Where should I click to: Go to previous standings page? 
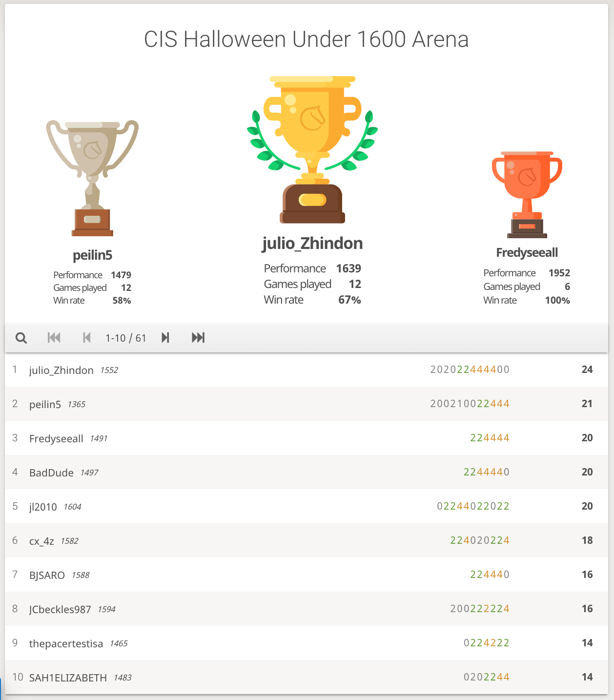87,338
